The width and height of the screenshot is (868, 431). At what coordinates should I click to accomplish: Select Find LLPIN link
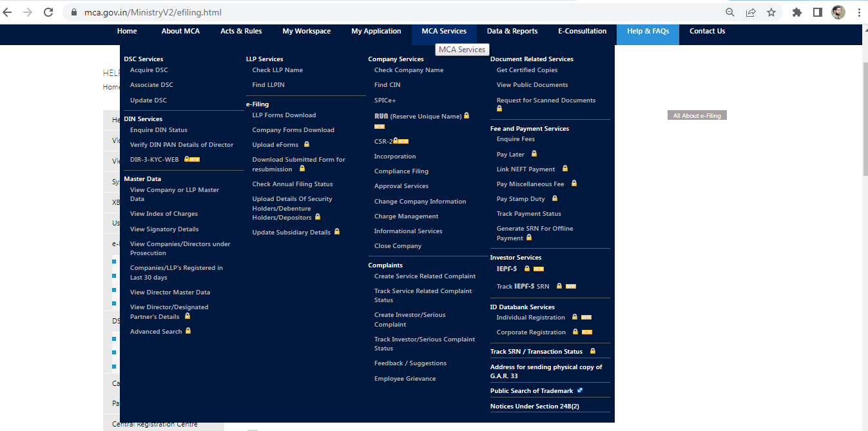coord(269,84)
